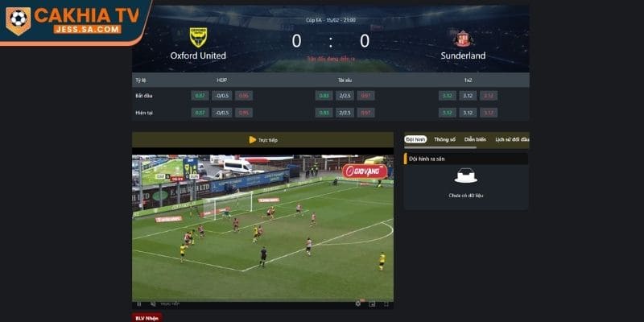Pause the live video stream
The height and width of the screenshot is (322, 644).
pyautogui.click(x=138, y=304)
